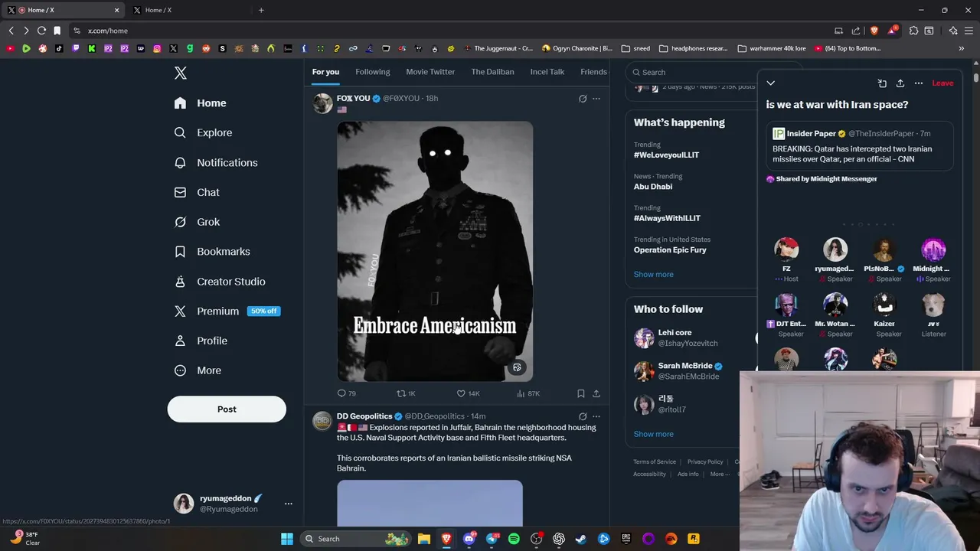Image resolution: width=980 pixels, height=551 pixels.
Task: Switch to the Friends tab
Action: coord(594,72)
